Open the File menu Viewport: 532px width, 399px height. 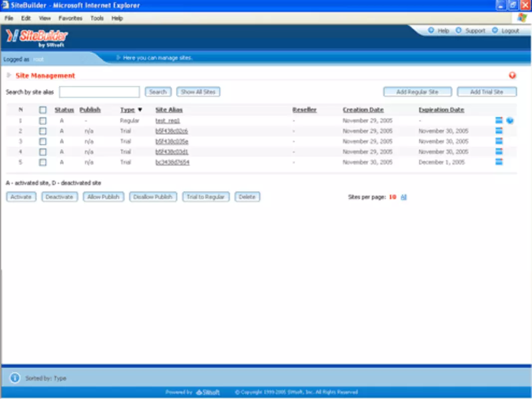point(9,18)
